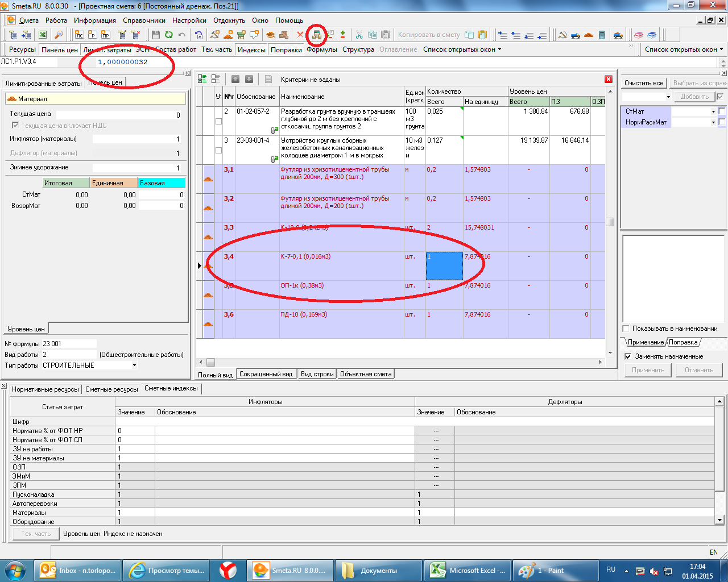Image resolution: width=728 pixels, height=582 pixels.
Task: Click the № формулы 23 001 field
Action: tap(69, 344)
